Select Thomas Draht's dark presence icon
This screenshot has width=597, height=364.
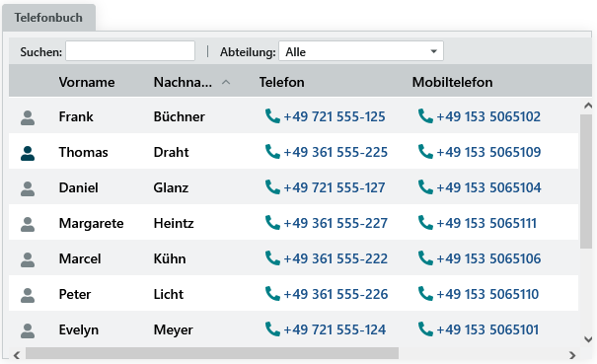pos(28,153)
